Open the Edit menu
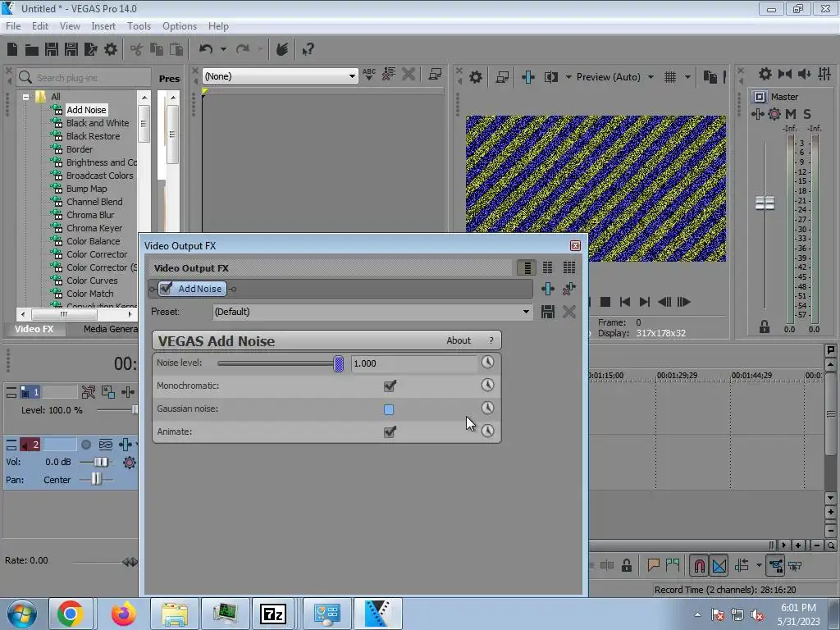The width and height of the screenshot is (840, 630). pos(39,25)
